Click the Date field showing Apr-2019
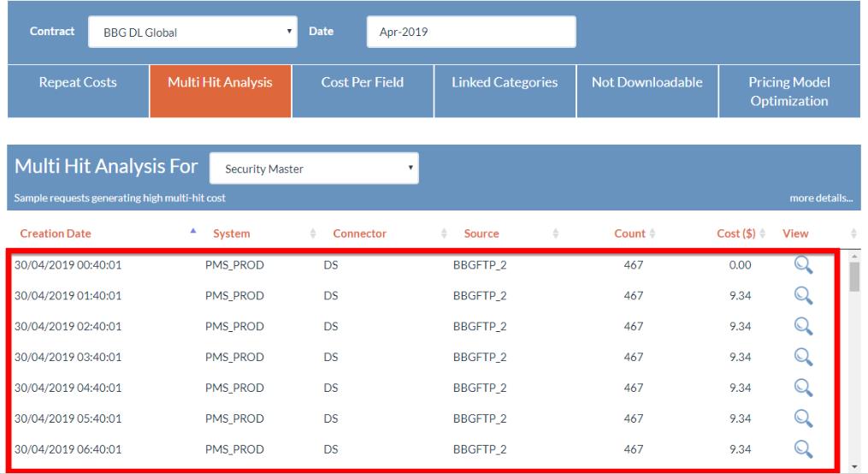Image resolution: width=868 pixels, height=474 pixels. point(471,33)
